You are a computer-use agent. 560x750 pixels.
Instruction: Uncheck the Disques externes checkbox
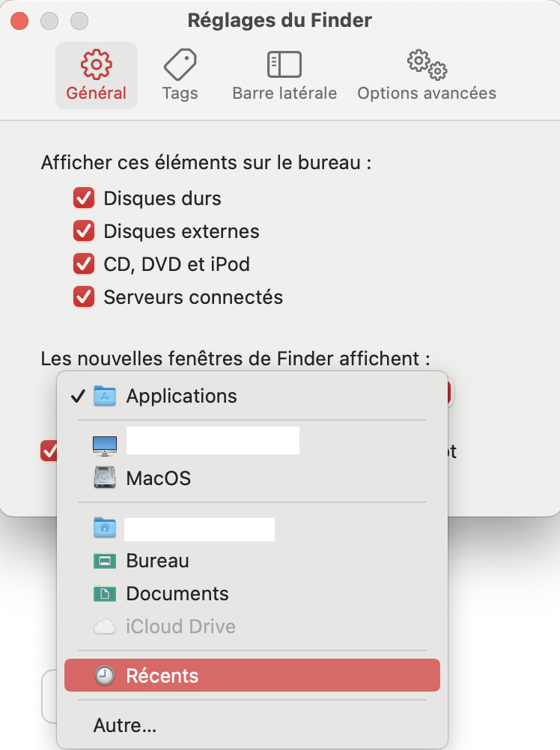[x=84, y=231]
